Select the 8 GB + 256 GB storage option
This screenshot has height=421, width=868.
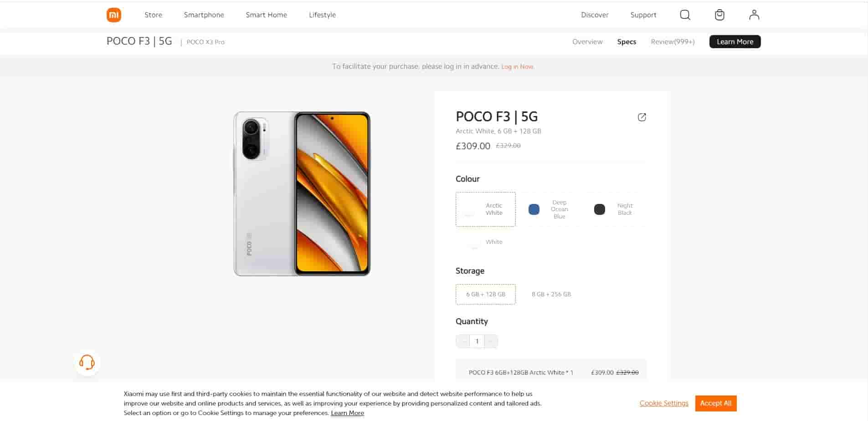click(551, 294)
